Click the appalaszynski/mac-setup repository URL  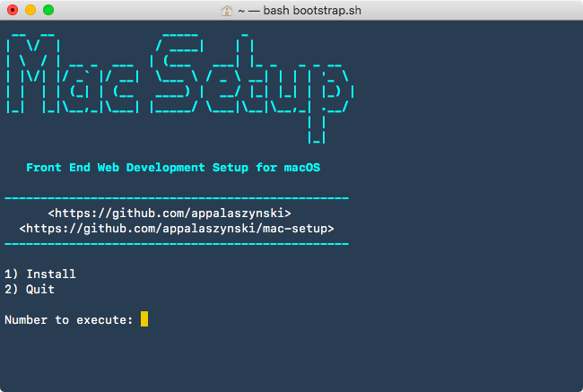pos(177,229)
